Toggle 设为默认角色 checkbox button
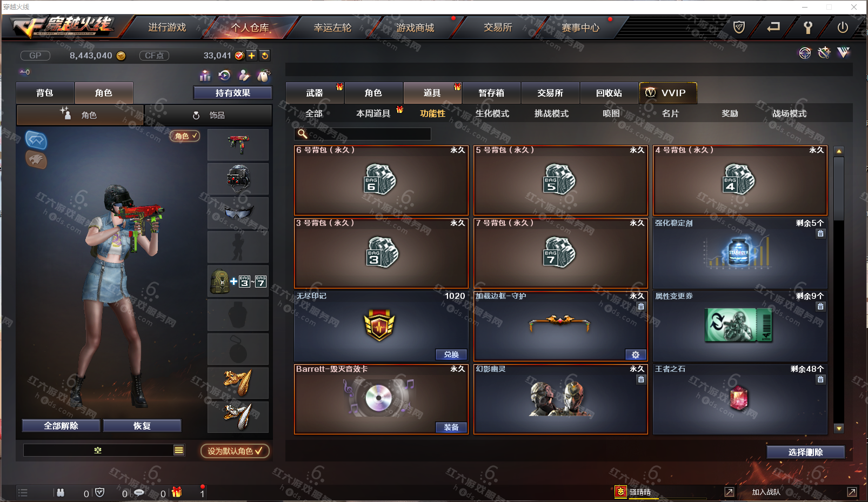The image size is (868, 502). pos(235,451)
